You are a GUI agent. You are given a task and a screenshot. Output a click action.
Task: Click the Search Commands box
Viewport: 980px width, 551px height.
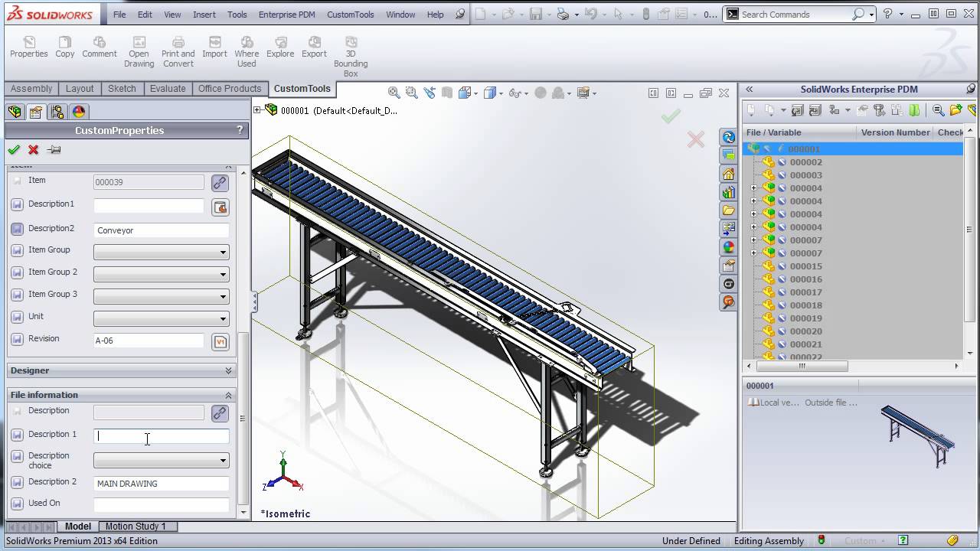click(798, 15)
